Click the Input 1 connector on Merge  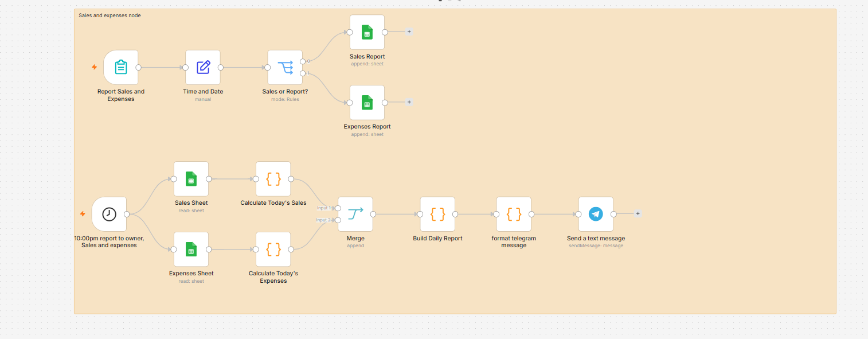pyautogui.click(x=339, y=208)
